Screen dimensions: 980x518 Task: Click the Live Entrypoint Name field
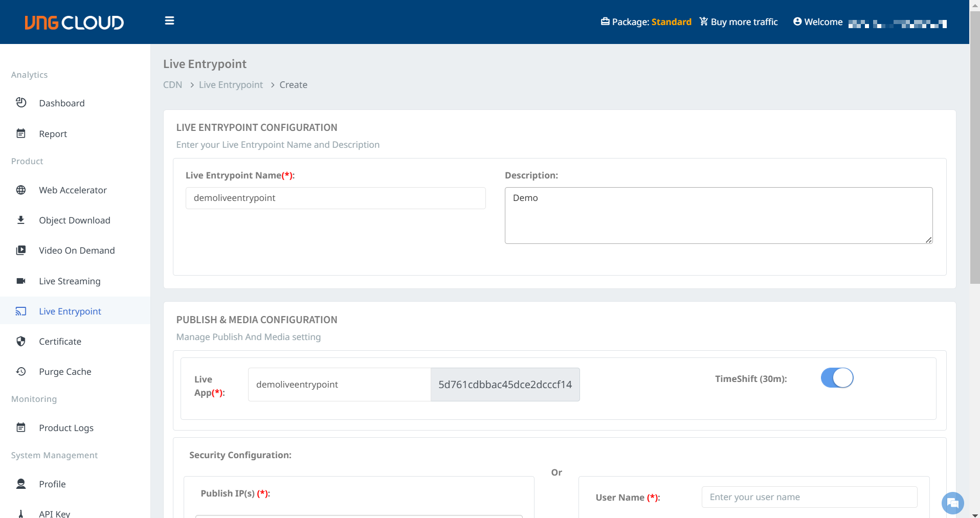[336, 198]
